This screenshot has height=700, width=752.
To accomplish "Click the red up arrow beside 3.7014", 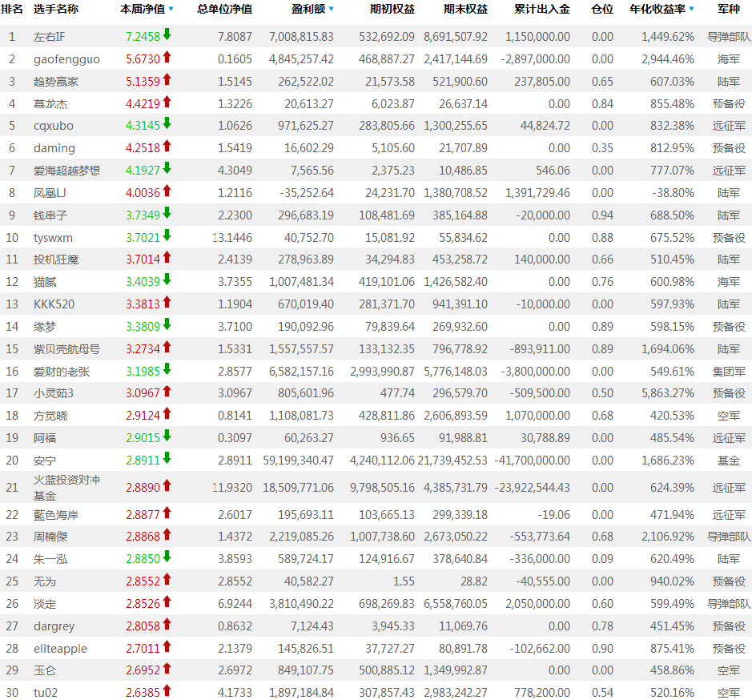I will pos(167,257).
